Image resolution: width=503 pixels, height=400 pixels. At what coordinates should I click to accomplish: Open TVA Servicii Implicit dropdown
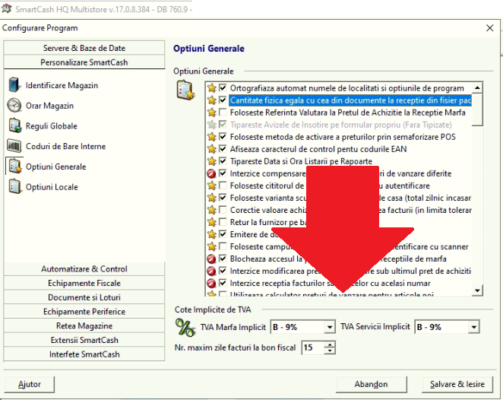point(473,327)
